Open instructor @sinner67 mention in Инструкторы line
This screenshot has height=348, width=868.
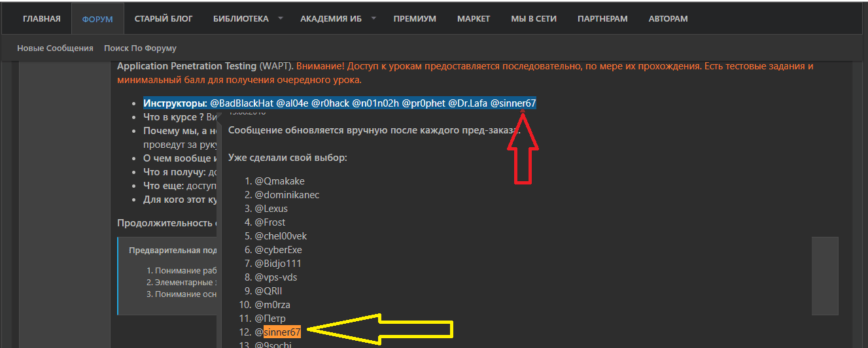(x=513, y=103)
